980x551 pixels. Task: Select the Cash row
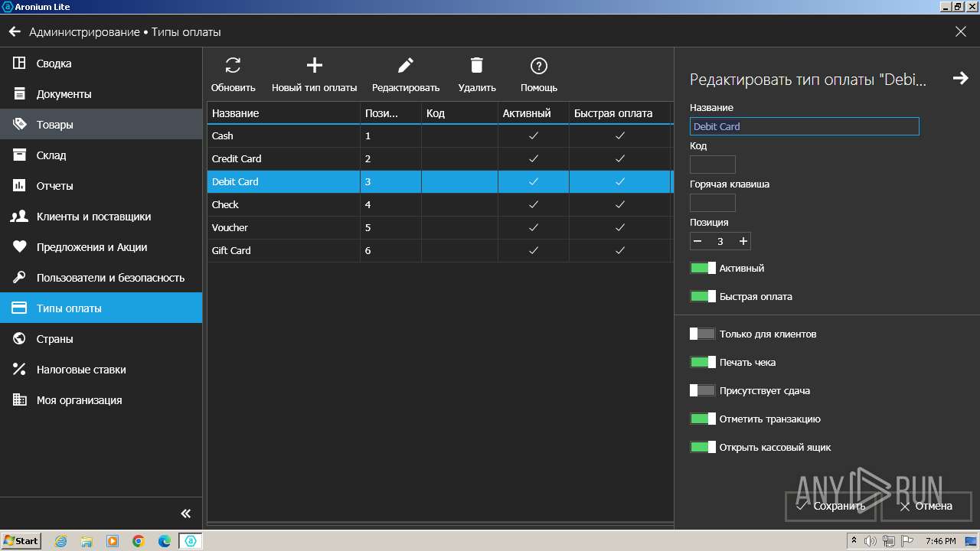[440, 135]
